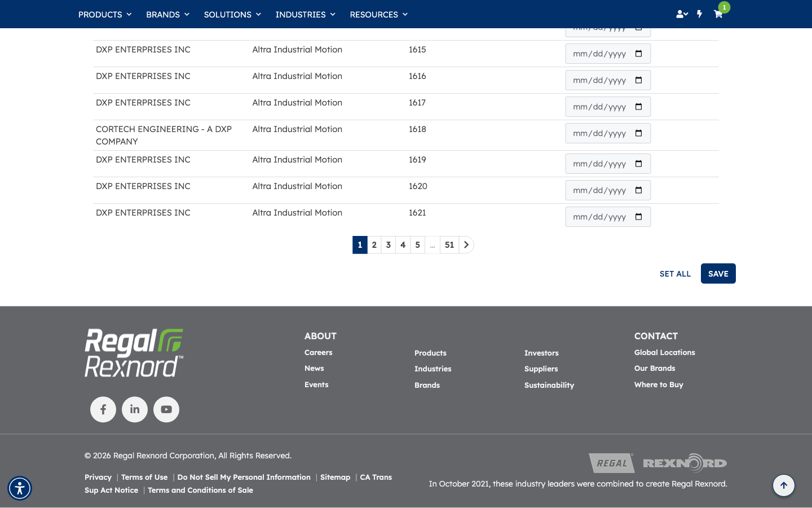Expand the BRANDS menu

pos(167,14)
